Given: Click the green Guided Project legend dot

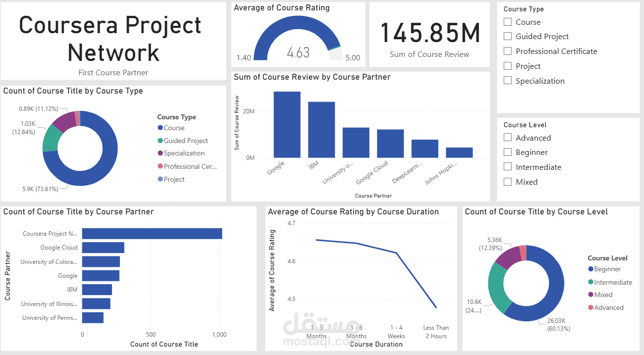Looking at the screenshot, I should pyautogui.click(x=160, y=141).
